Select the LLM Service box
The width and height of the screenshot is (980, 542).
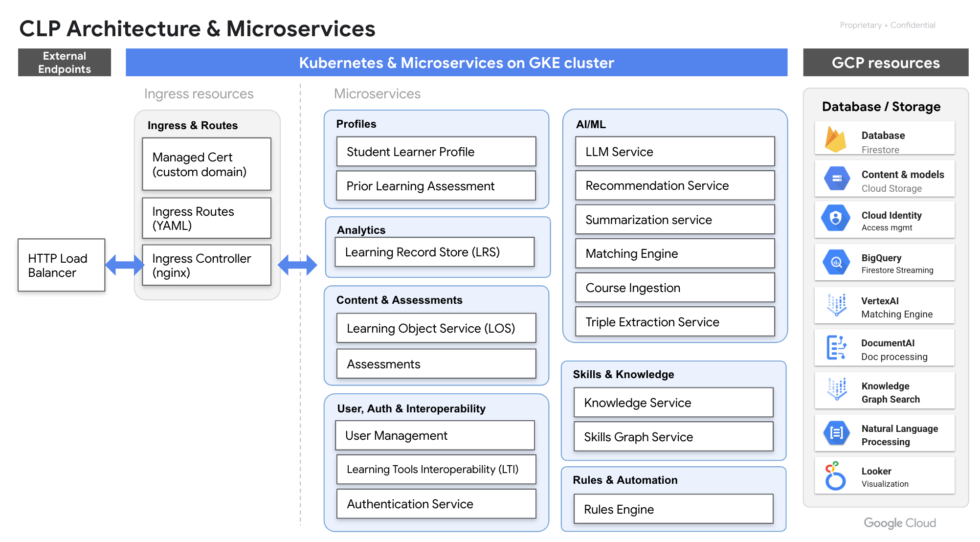tap(675, 152)
